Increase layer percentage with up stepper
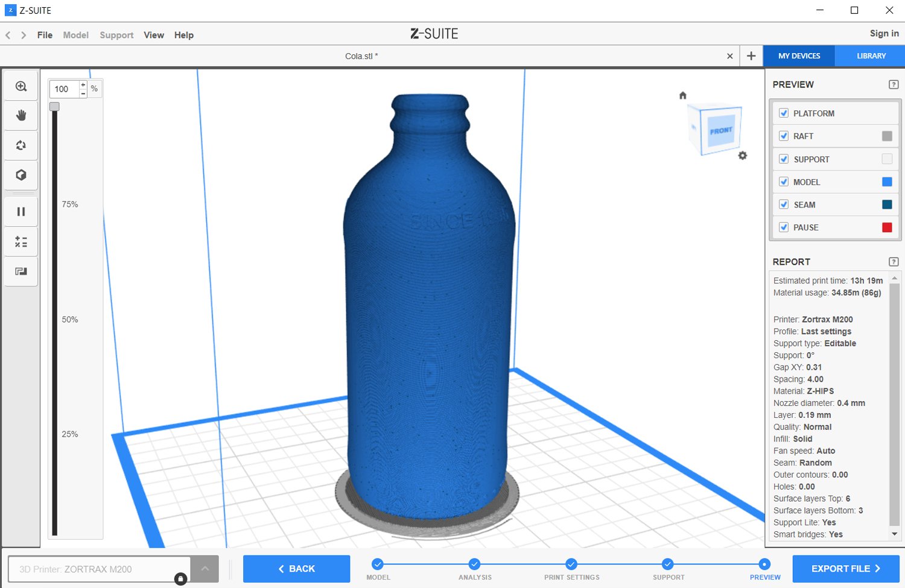 pyautogui.click(x=83, y=85)
